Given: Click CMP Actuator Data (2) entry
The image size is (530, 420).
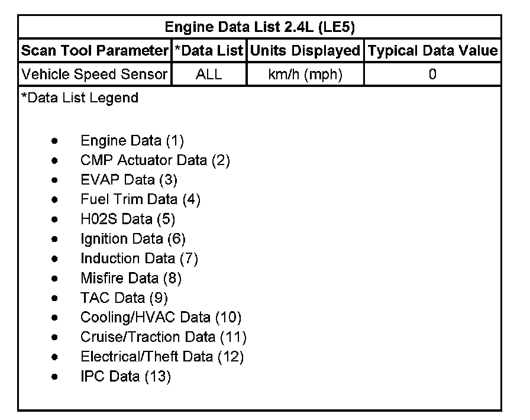Looking at the screenshot, I should 155,160.
